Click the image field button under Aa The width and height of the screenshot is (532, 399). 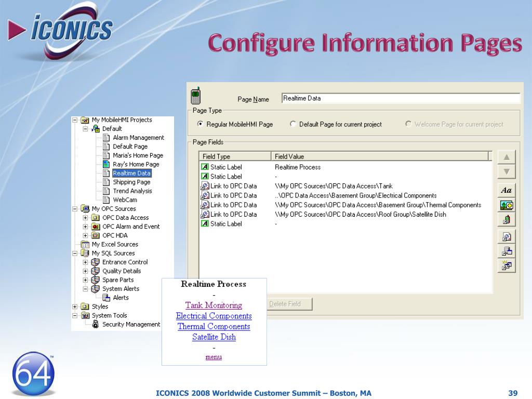[507, 205]
